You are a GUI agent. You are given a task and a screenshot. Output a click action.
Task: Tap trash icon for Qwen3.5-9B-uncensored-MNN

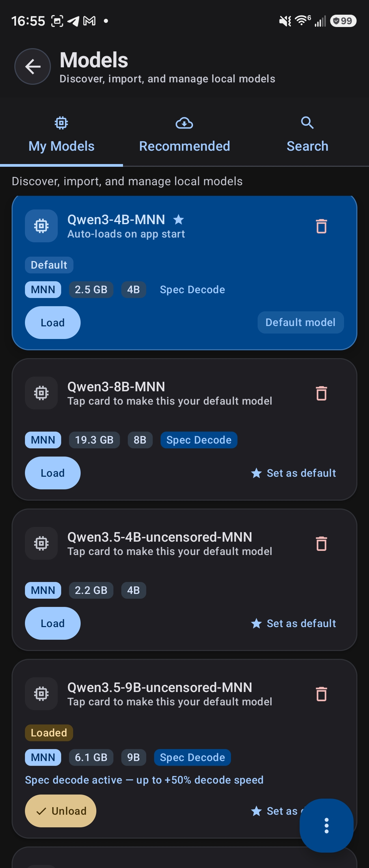(x=321, y=694)
